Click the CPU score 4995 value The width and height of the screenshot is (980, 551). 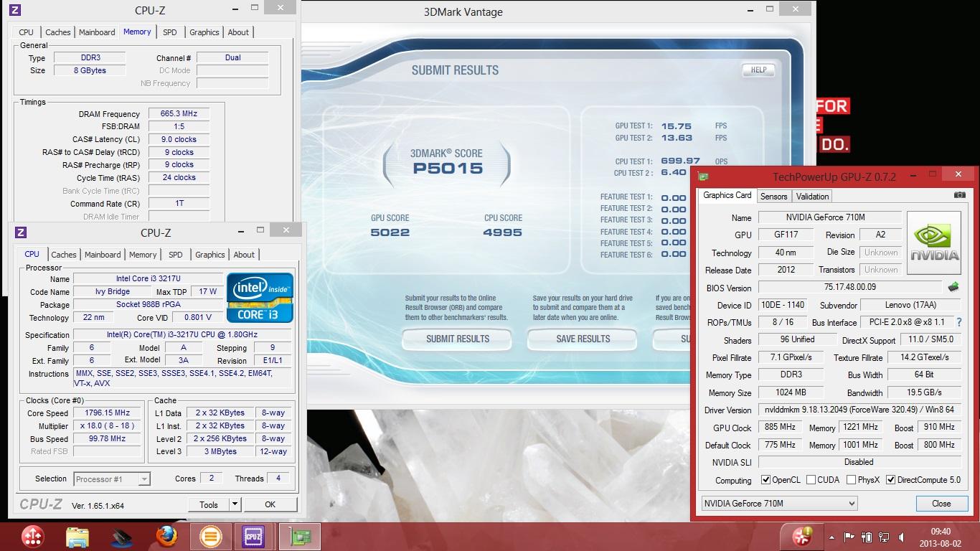[502, 232]
